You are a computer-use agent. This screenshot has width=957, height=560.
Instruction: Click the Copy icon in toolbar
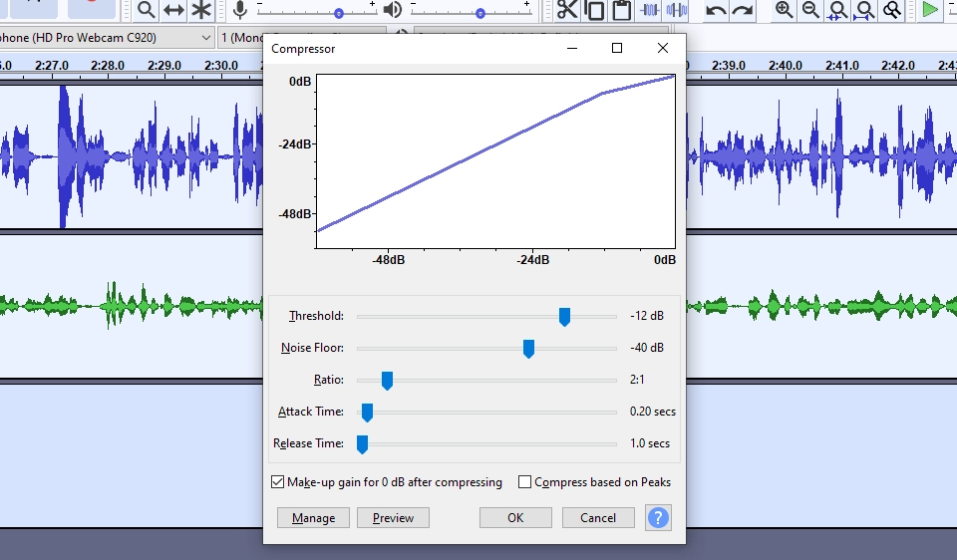pyautogui.click(x=595, y=10)
